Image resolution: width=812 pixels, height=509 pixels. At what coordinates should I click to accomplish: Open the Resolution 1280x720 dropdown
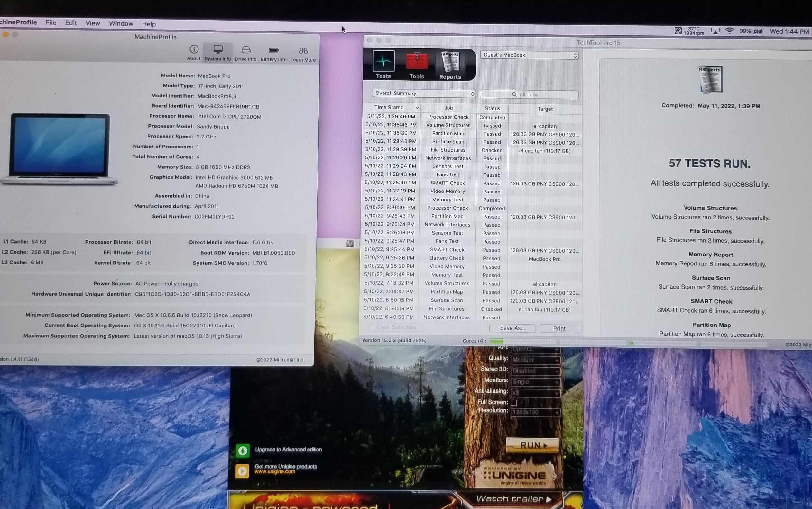point(535,412)
